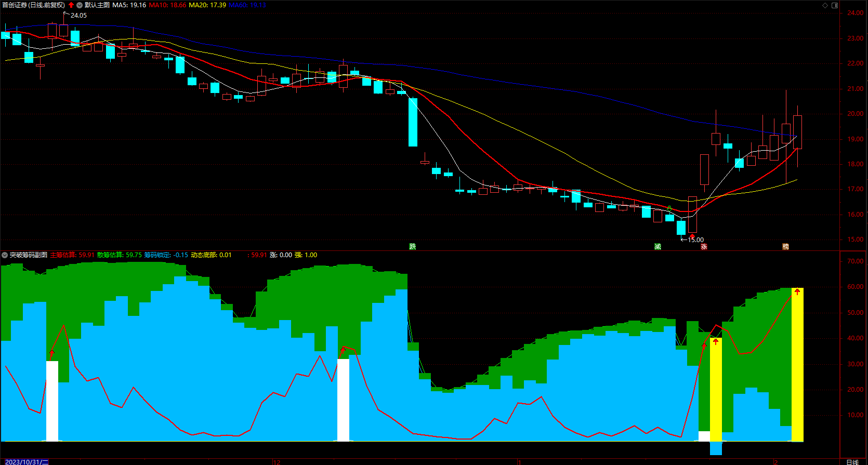Image resolution: width=868 pixels, height=465 pixels.
Task: Click the 强: 1.00 readout
Action: point(306,255)
